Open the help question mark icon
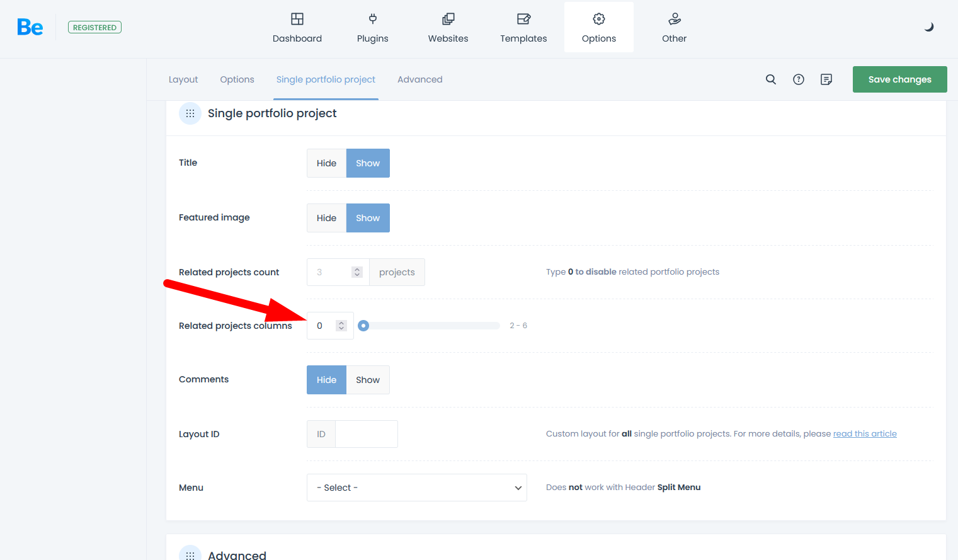958x560 pixels. (x=798, y=79)
